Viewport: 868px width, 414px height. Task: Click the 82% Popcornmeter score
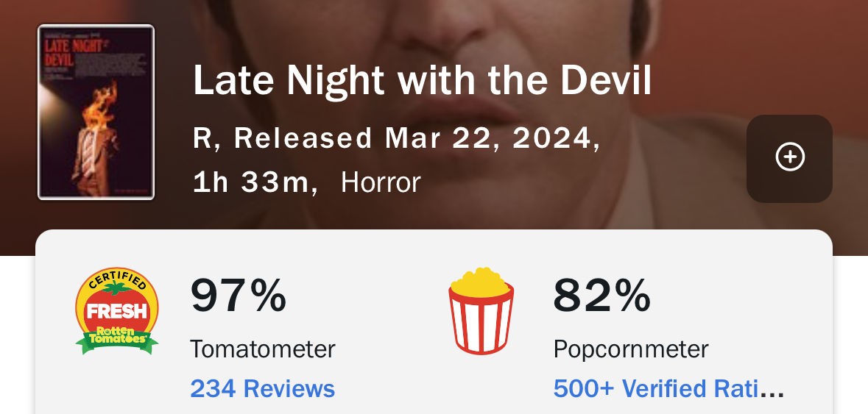(601, 296)
